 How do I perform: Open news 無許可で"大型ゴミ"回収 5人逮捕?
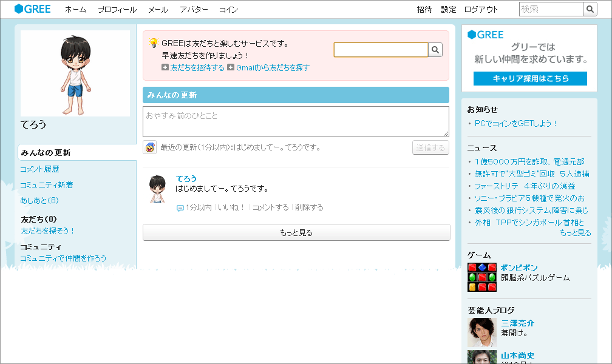(x=532, y=174)
